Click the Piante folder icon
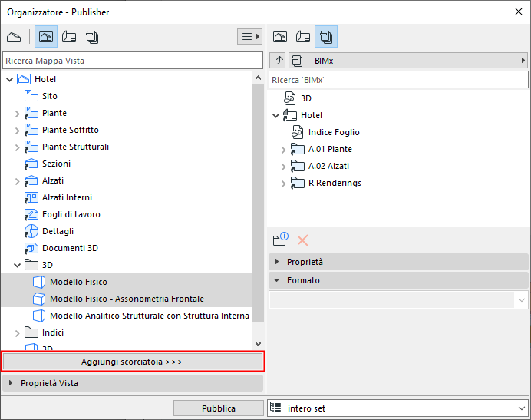Viewport: 531px width, 420px height. [x=31, y=113]
